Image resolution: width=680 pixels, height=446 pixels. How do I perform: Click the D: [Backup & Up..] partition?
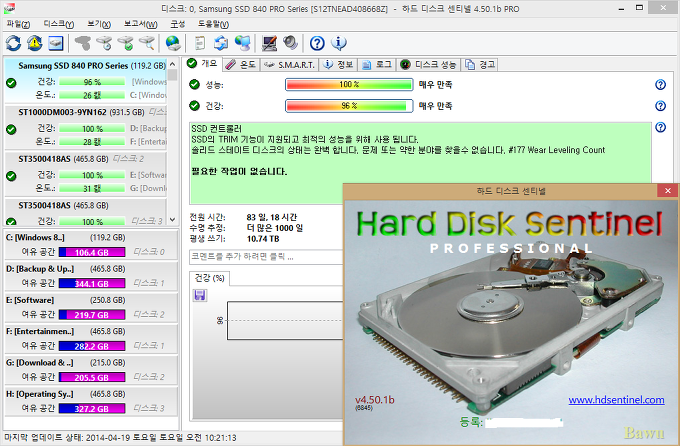point(91,276)
